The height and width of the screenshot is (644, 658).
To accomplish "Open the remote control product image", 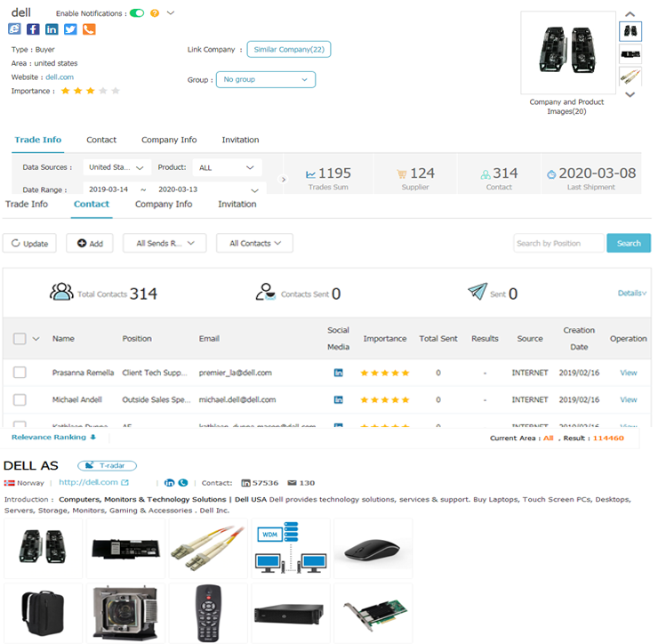I will click(208, 613).
